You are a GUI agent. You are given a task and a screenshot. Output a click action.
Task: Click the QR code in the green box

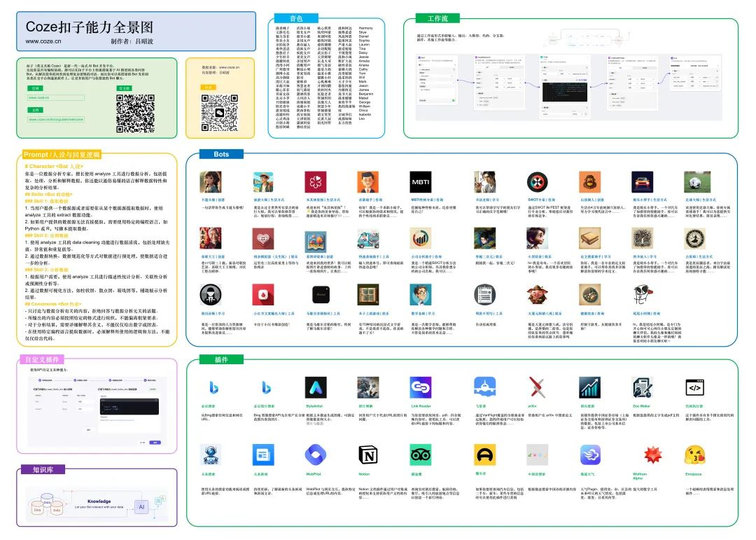pos(136,113)
